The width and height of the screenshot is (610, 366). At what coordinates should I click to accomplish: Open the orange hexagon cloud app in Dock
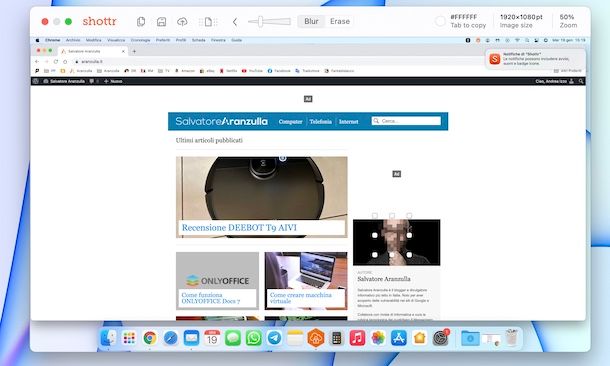(316, 338)
